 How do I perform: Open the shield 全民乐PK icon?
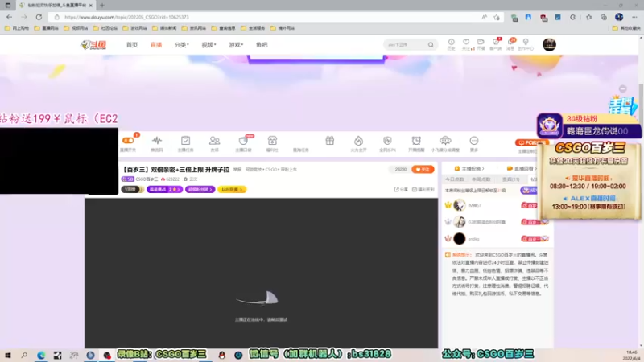coord(387,140)
